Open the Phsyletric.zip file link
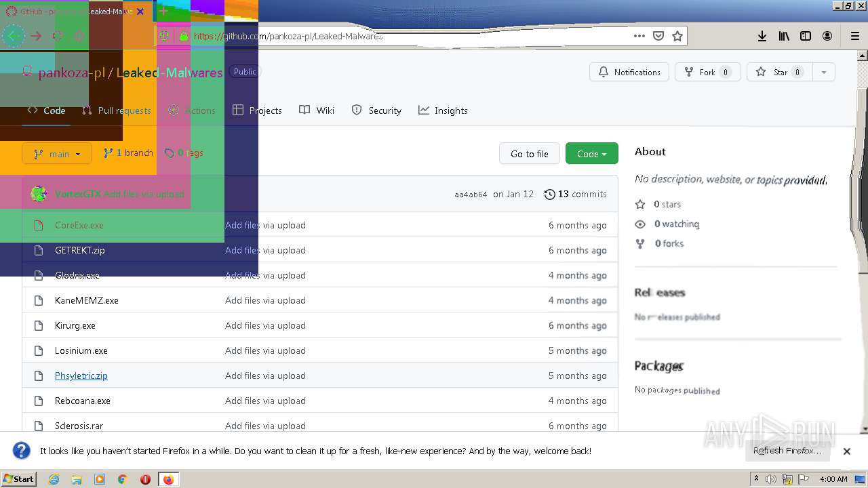The height and width of the screenshot is (488, 868). pyautogui.click(x=81, y=375)
